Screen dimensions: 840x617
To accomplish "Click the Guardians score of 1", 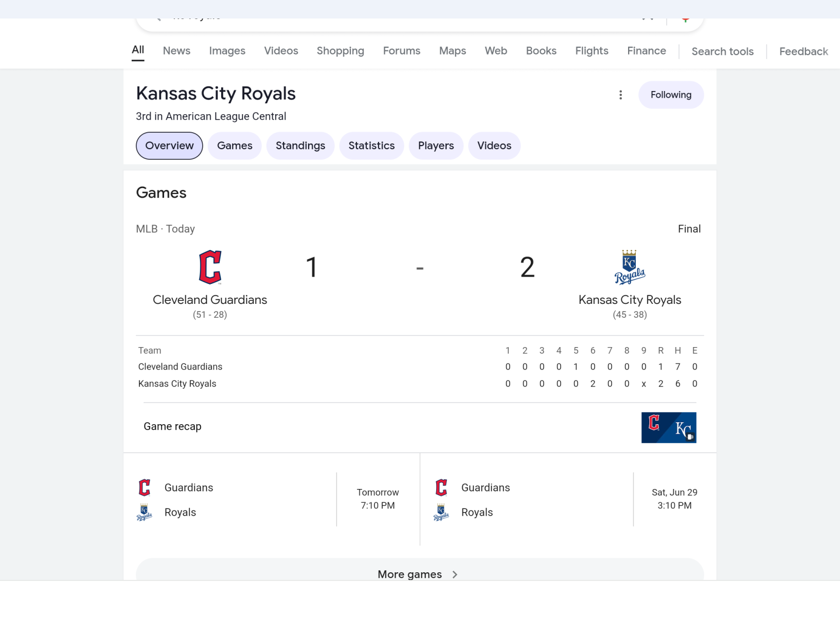I will pyautogui.click(x=311, y=267).
